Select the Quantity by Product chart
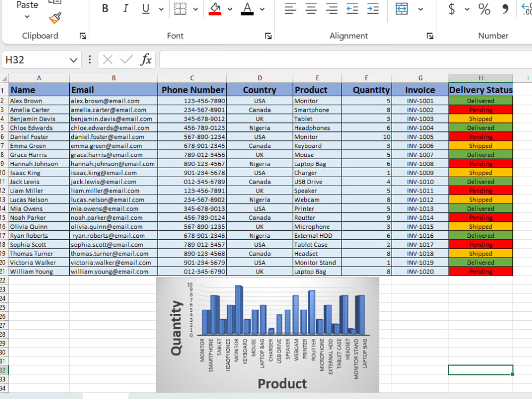This screenshot has height=399, width=532. [268, 335]
